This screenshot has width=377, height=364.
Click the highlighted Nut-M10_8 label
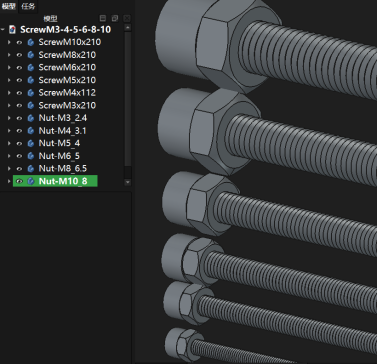click(x=63, y=181)
